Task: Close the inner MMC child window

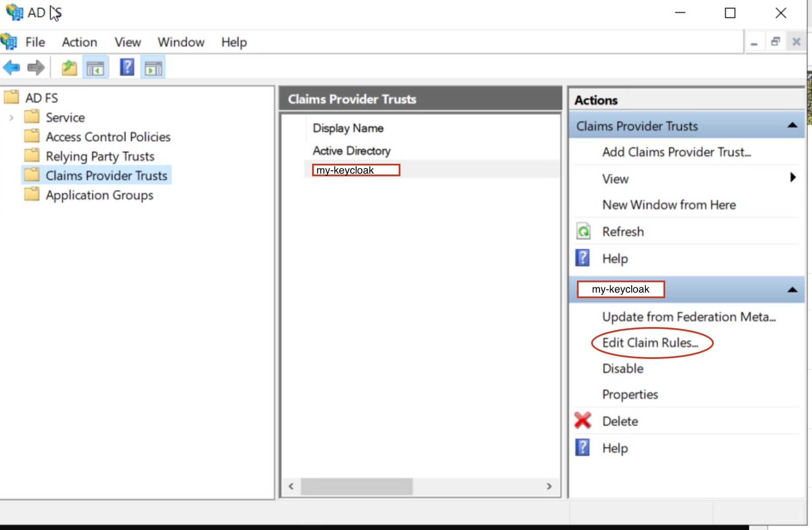Action: click(x=797, y=42)
